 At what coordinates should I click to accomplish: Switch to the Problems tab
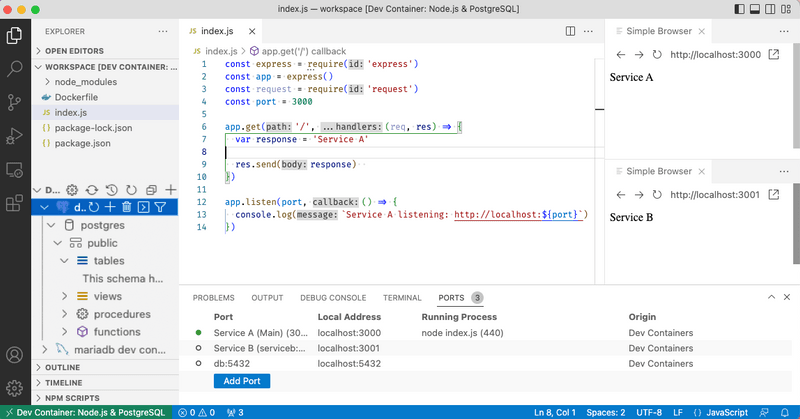[213, 298]
